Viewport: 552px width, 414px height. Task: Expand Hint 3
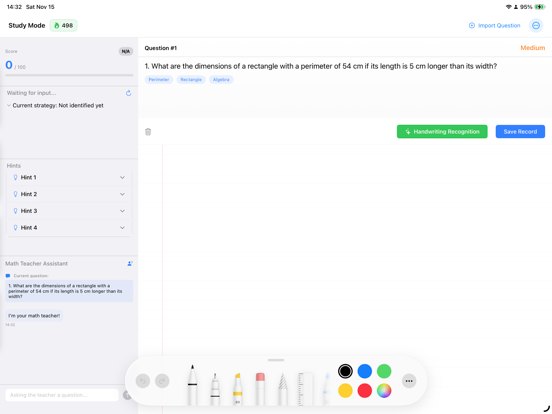pos(69,211)
